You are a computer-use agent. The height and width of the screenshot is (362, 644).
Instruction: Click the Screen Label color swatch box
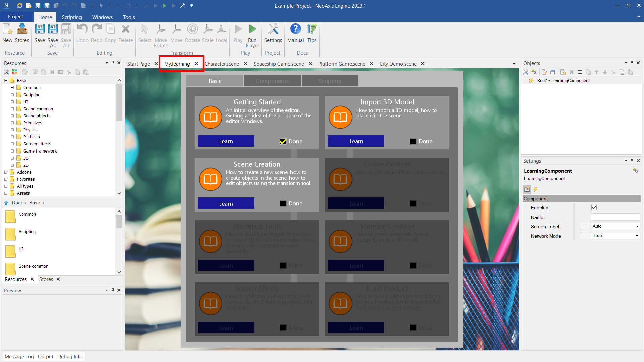click(585, 226)
